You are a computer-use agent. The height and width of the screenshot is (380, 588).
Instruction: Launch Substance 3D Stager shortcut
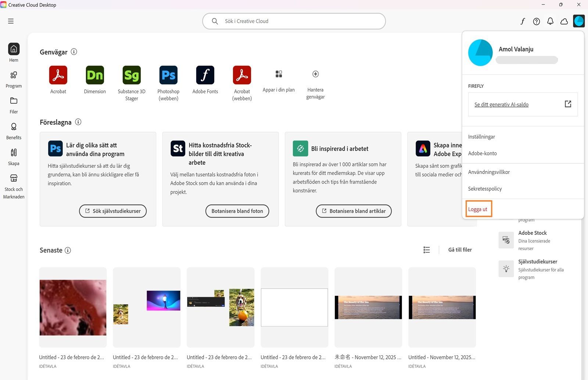(x=132, y=75)
